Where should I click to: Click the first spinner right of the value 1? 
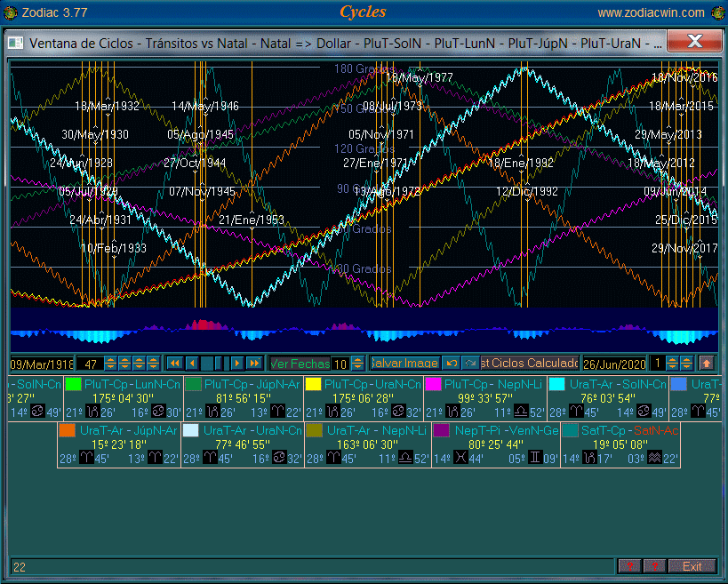[672, 363]
